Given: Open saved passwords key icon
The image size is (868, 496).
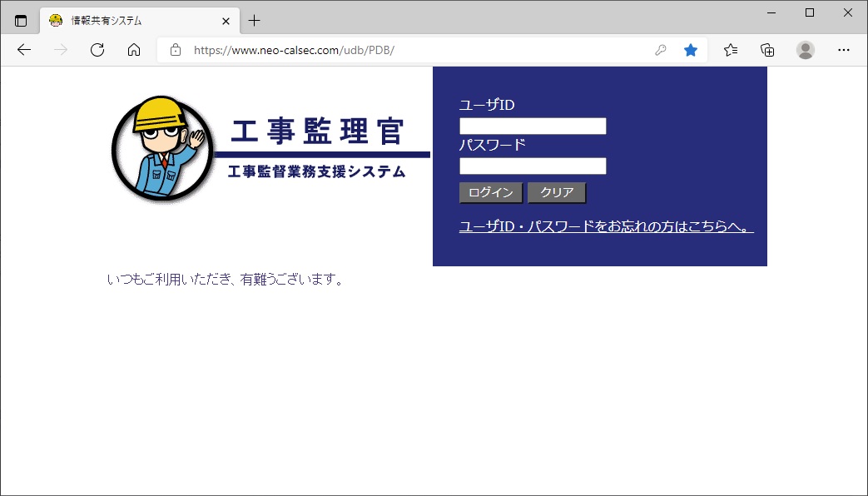Looking at the screenshot, I should coord(661,51).
